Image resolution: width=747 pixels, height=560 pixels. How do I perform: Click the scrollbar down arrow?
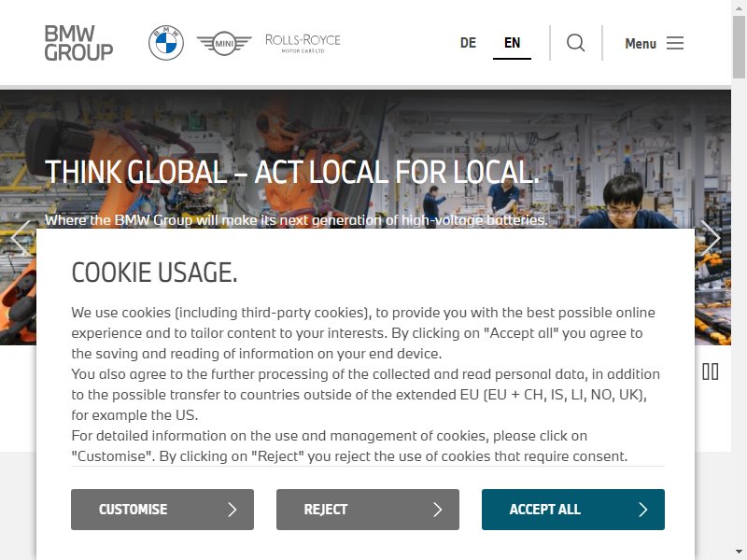(740, 552)
